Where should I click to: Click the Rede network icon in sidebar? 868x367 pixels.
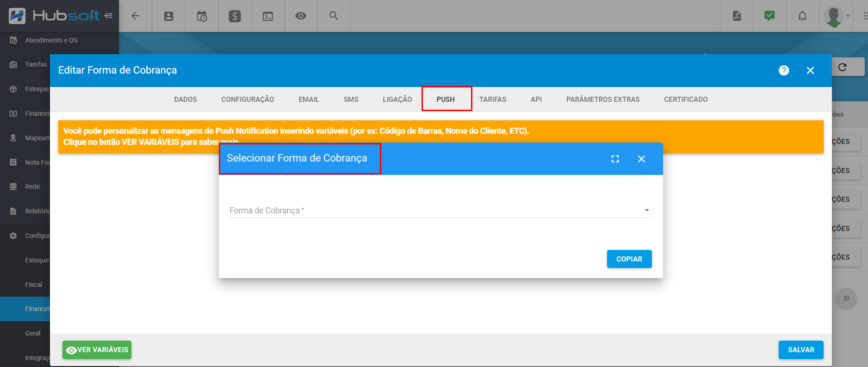click(13, 187)
